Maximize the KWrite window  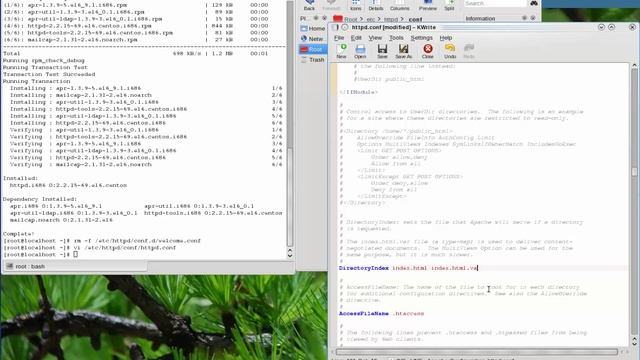[x=611, y=27]
